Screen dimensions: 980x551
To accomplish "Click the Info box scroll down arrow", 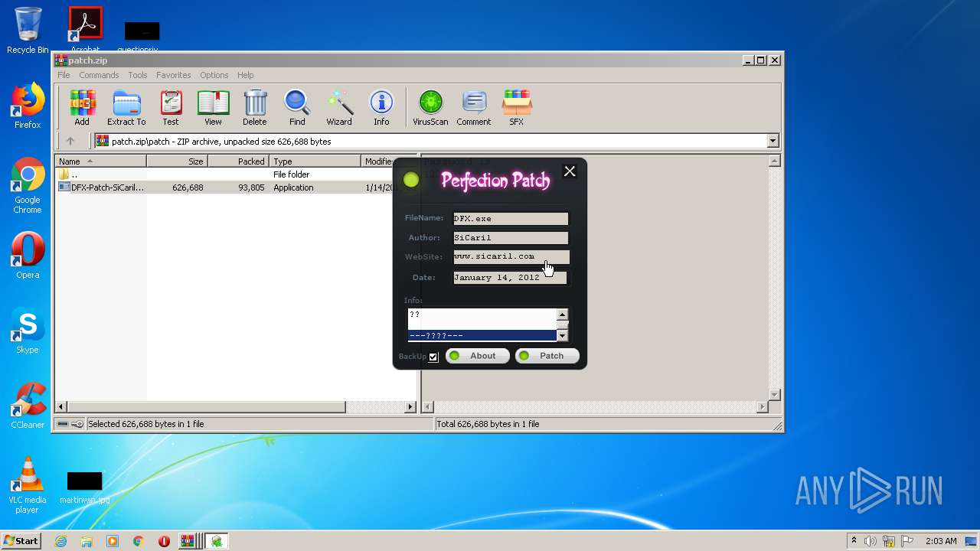I will [562, 335].
